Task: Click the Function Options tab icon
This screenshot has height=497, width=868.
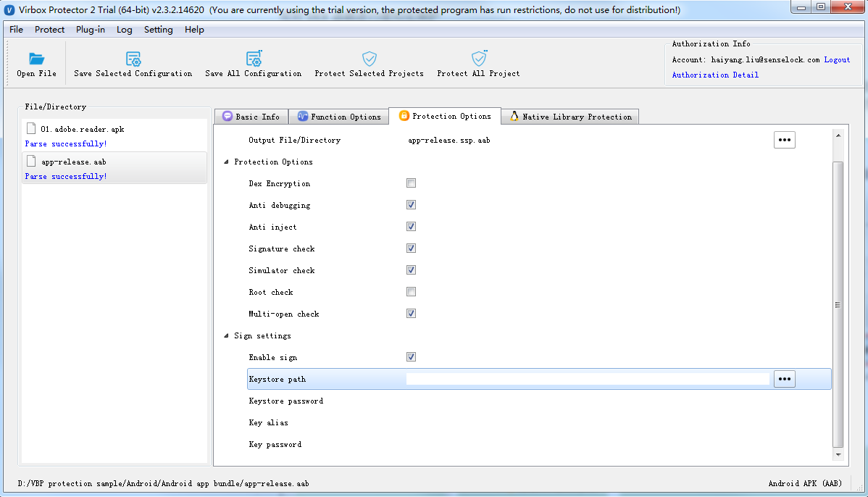Action: [303, 116]
